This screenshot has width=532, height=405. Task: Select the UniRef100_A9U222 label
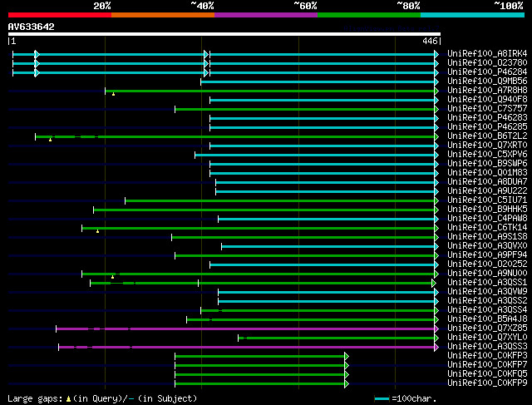[x=487, y=191]
